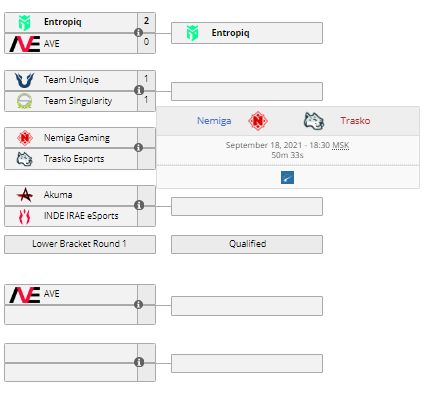The width and height of the screenshot is (445, 398).
Task: Open Trasko team link in popup
Action: [x=355, y=121]
